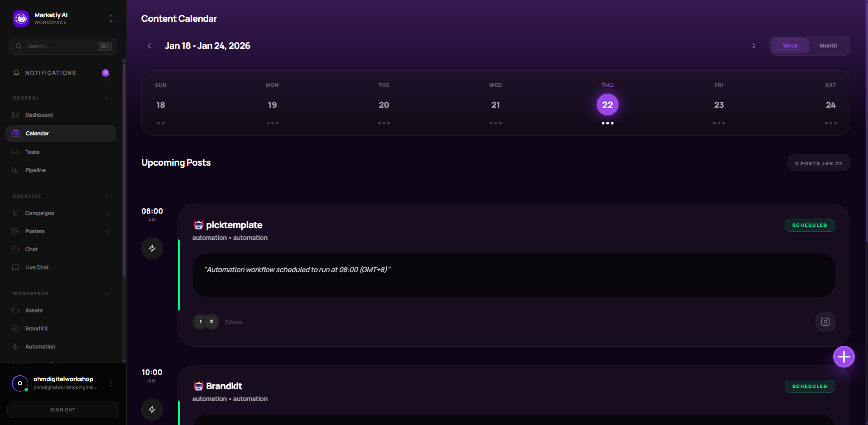Viewport: 868px width, 425px height.
Task: Star the Posters section
Action: point(107,231)
